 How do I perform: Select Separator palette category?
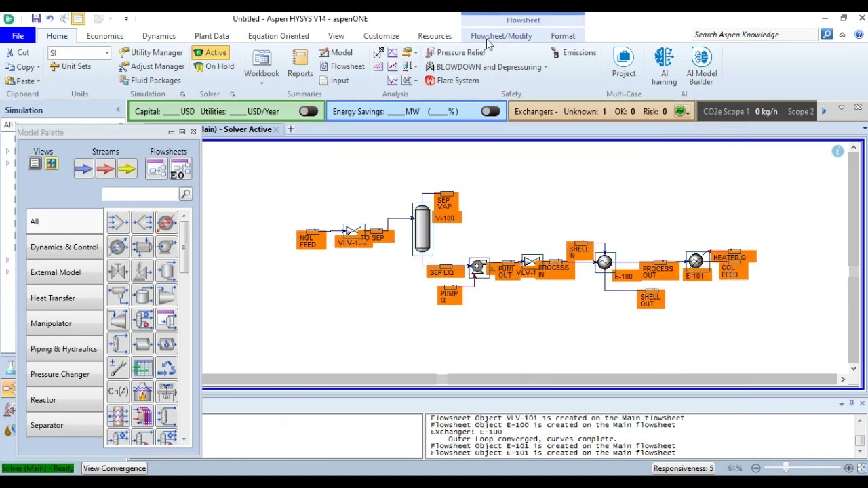point(64,425)
